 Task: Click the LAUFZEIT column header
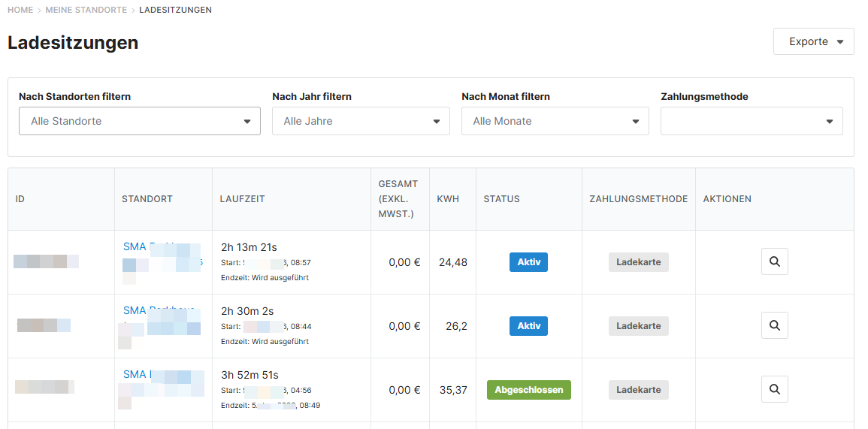pos(242,199)
